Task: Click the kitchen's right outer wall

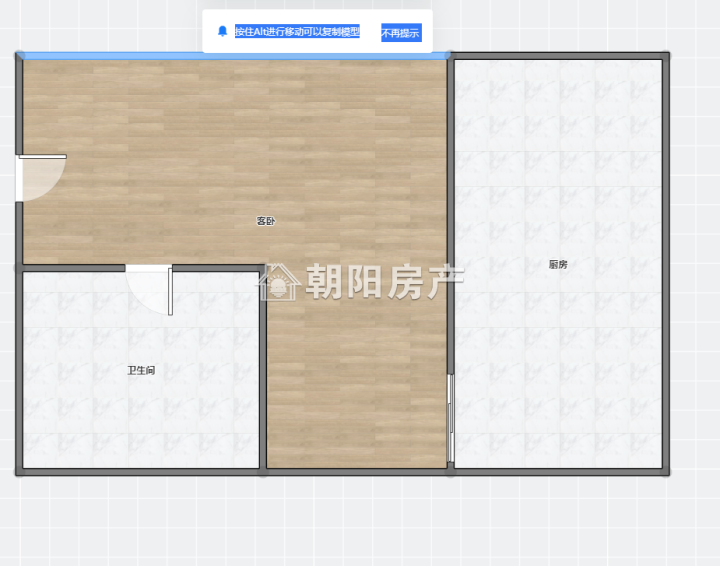Action: pyautogui.click(x=666, y=262)
